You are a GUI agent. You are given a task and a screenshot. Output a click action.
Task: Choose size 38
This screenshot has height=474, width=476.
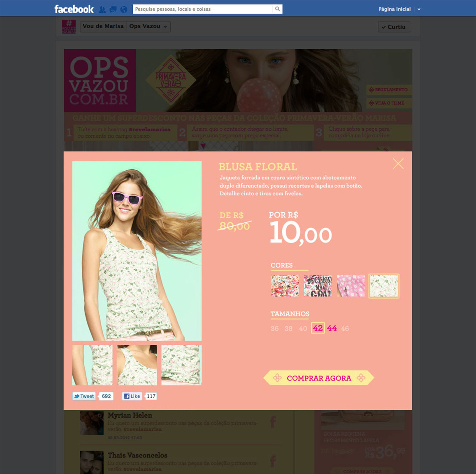pos(289,328)
